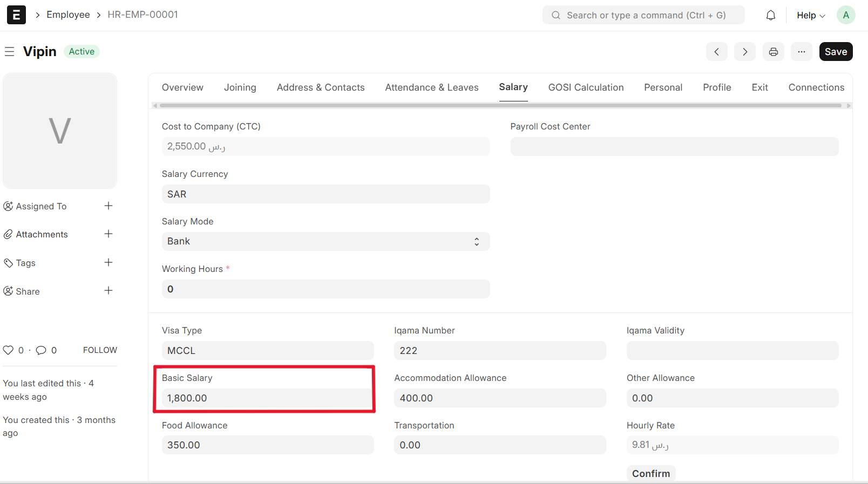Go to next employee record arrow
Screen dimensions: 868x484
745,52
